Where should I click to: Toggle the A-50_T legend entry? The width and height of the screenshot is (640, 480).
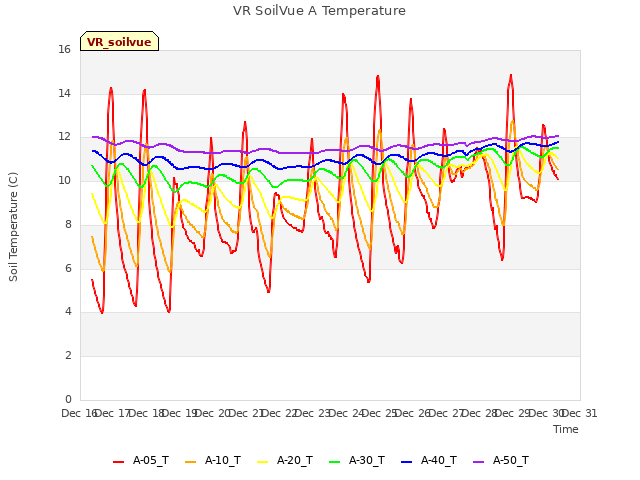501,461
